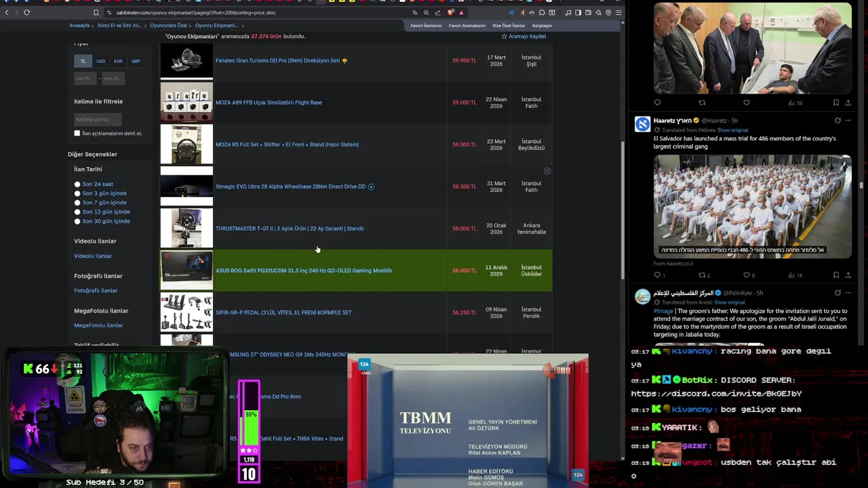Open the Favori İlanlarım tab
This screenshot has height=488, width=868.
[426, 26]
